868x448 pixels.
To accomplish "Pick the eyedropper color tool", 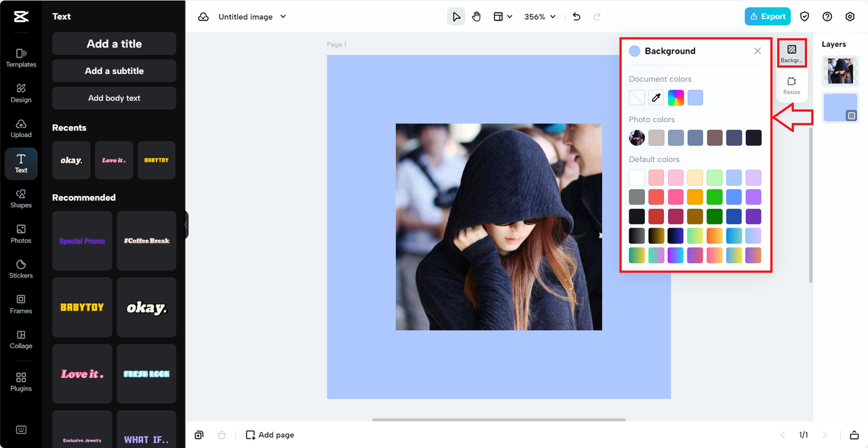I will pos(656,98).
